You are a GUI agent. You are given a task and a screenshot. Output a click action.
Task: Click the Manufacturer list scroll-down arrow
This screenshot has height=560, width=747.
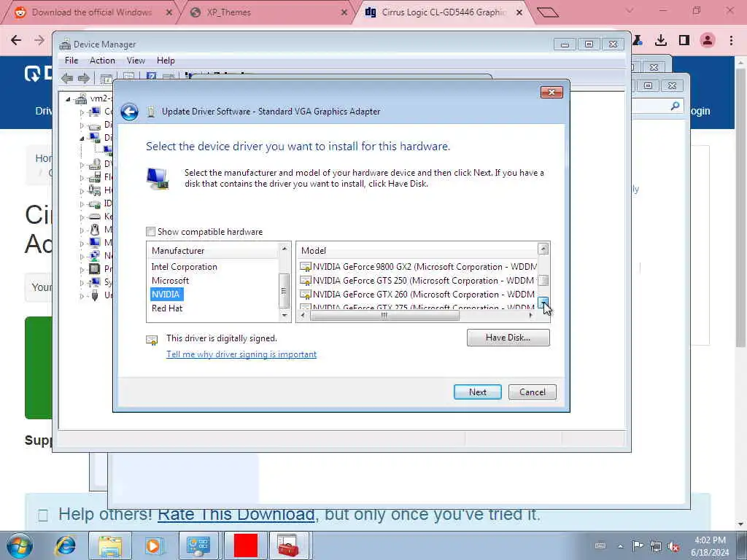[x=285, y=315]
